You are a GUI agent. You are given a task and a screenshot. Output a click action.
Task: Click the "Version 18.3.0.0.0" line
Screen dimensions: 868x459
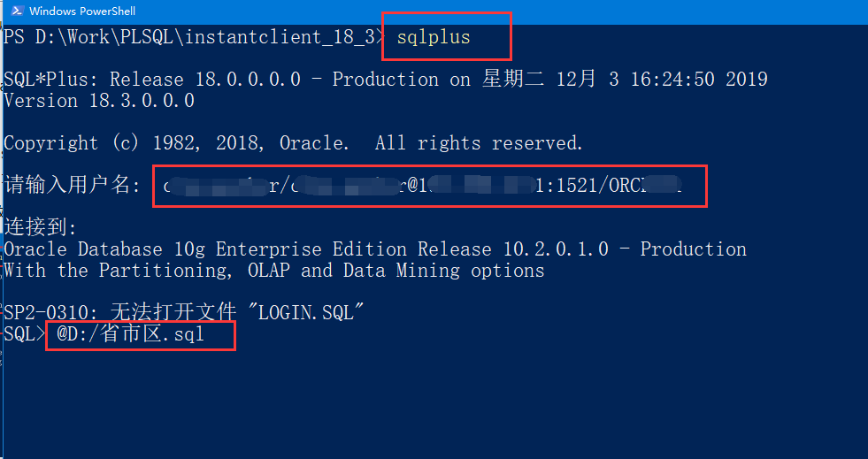tap(99, 101)
